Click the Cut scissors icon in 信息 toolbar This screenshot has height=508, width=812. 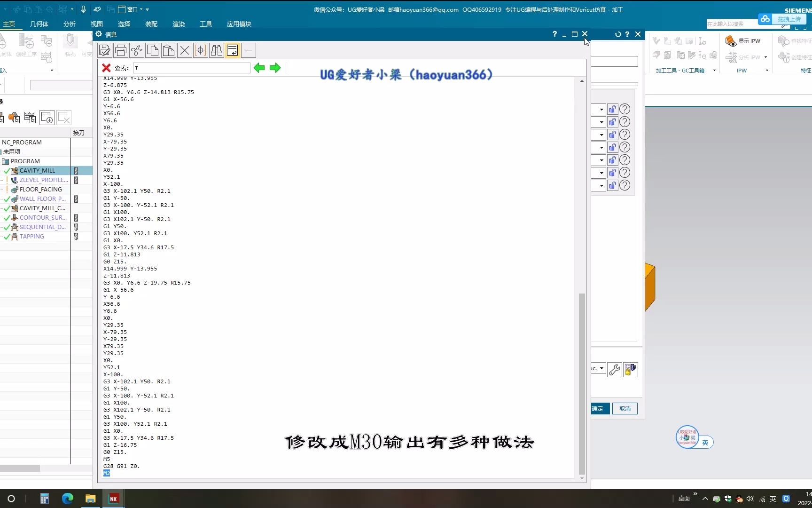click(x=137, y=50)
